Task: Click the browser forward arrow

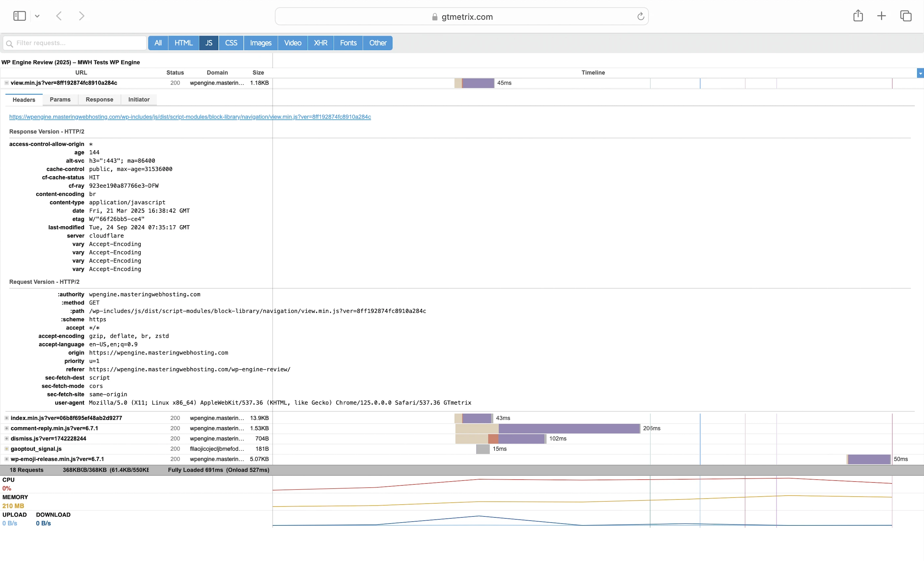Action: pos(81,16)
